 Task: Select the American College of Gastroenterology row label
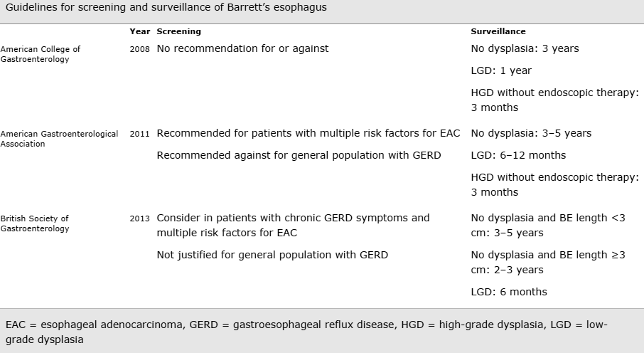click(41, 54)
